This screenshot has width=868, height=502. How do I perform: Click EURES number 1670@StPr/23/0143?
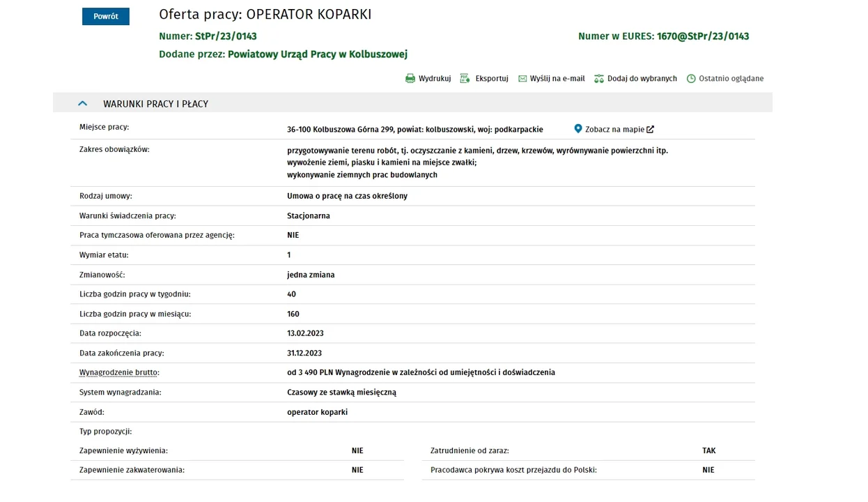703,36
